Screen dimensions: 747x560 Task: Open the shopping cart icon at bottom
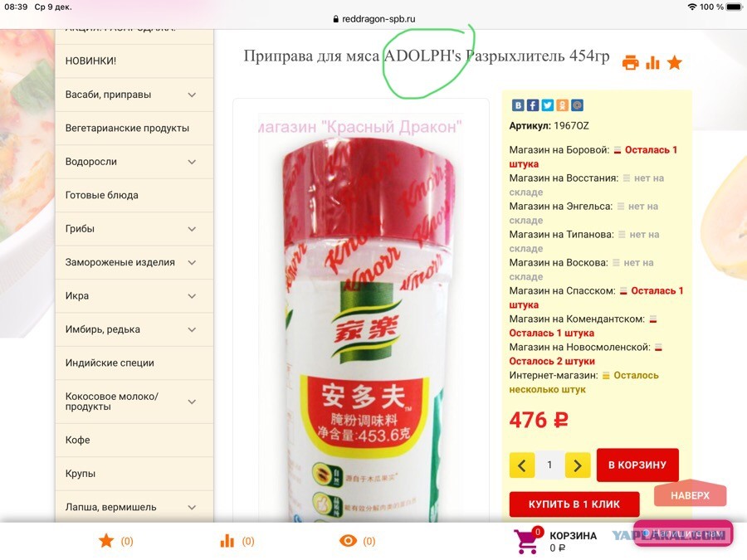[527, 542]
